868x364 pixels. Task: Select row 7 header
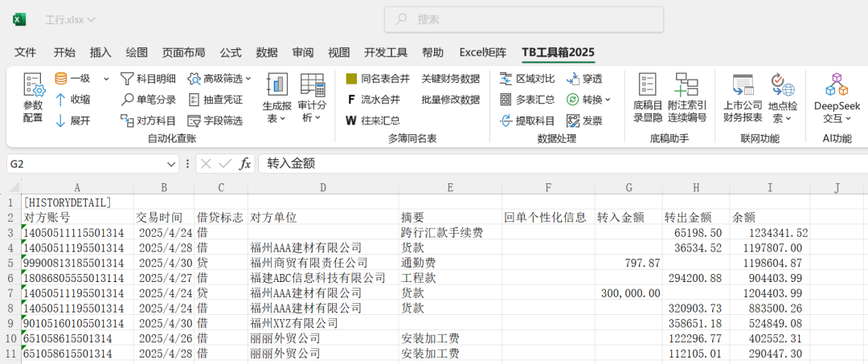point(10,292)
